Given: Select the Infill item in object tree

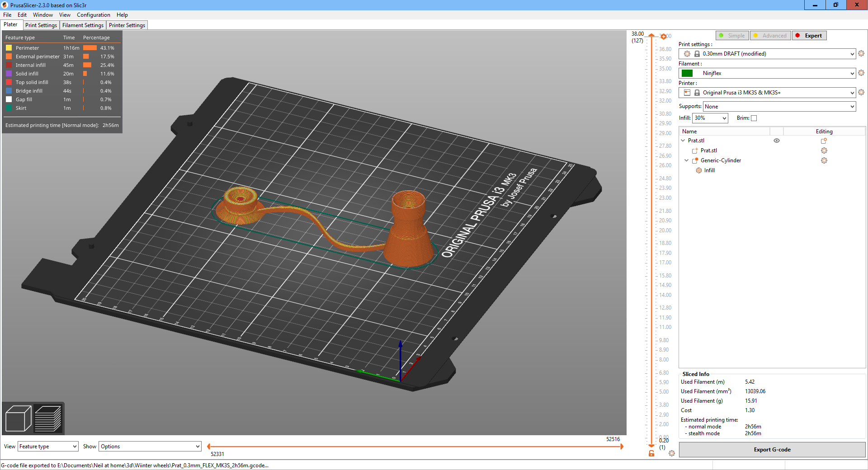Looking at the screenshot, I should tap(709, 170).
